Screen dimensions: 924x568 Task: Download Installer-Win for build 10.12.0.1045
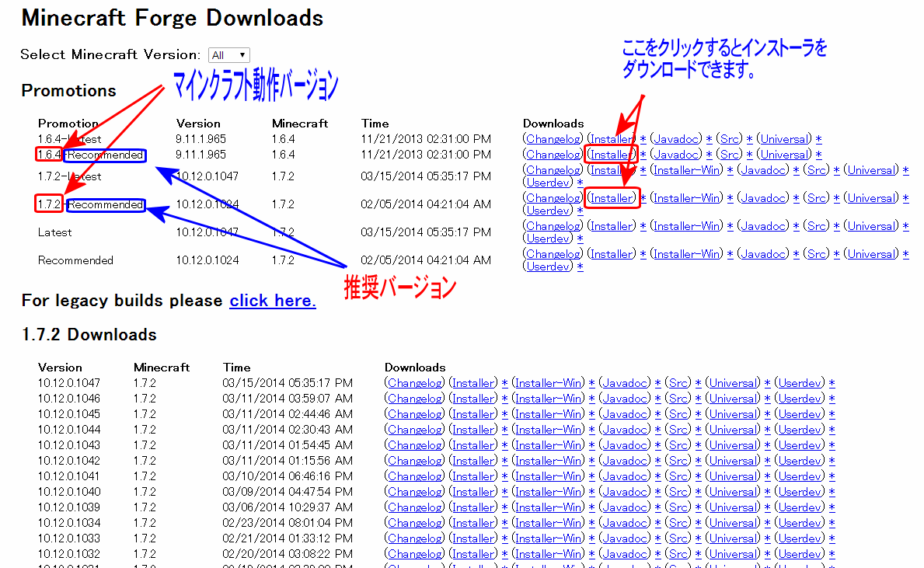coord(548,414)
